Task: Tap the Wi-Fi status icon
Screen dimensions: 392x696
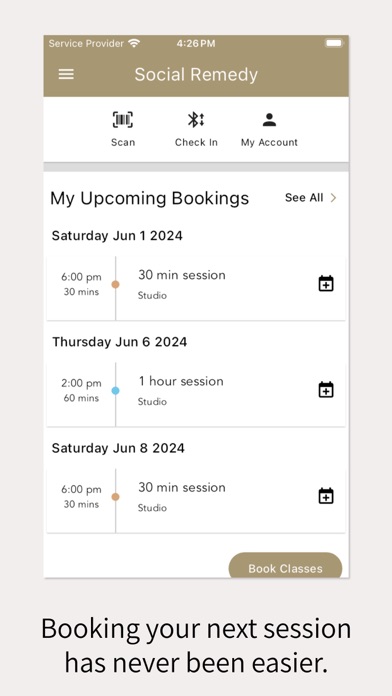Action: pyautogui.click(x=134, y=43)
